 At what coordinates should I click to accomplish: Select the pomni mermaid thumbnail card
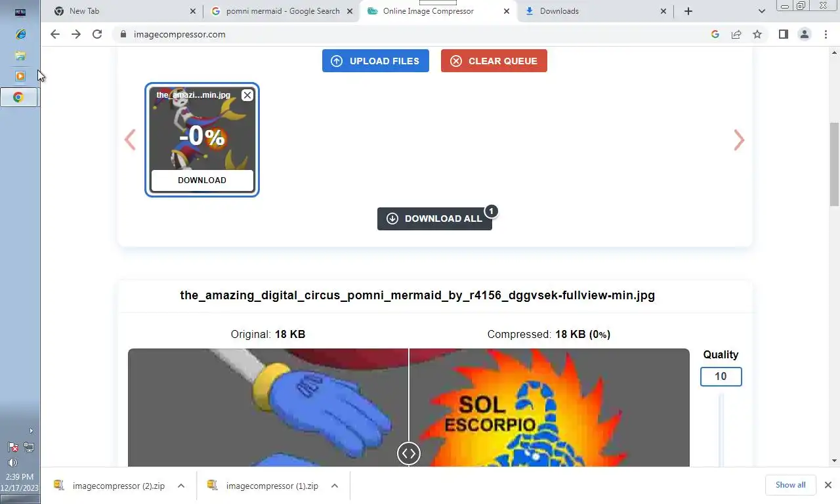tap(202, 140)
